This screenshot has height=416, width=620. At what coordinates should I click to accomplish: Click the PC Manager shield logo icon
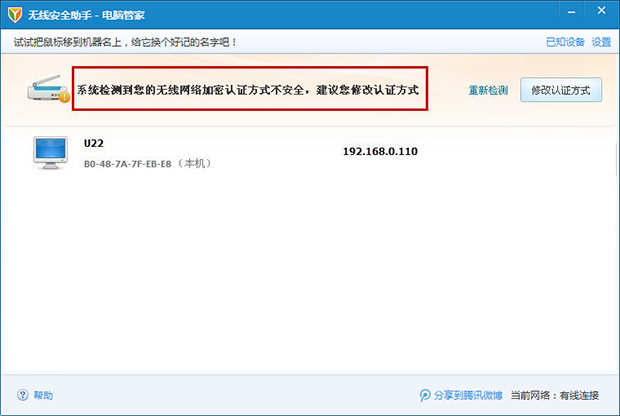click(x=15, y=15)
